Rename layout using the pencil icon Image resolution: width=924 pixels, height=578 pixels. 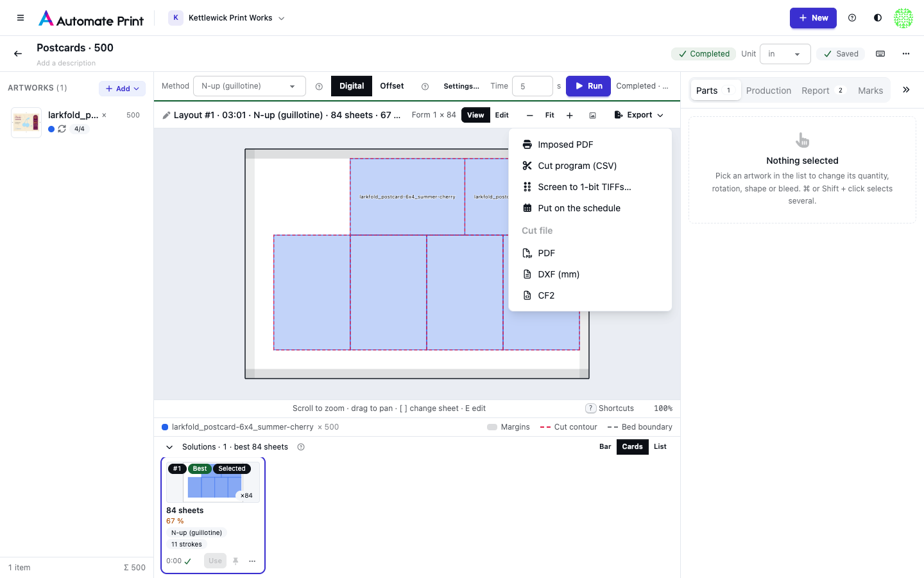[x=166, y=115]
